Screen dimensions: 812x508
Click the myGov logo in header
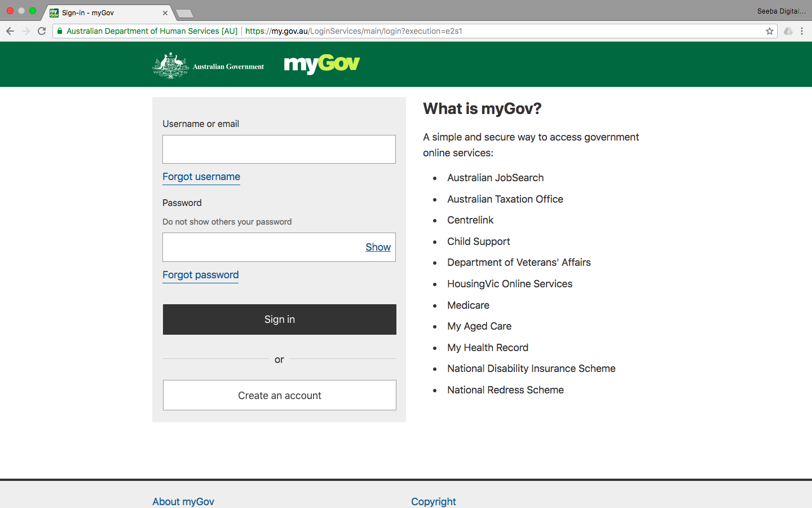(322, 64)
